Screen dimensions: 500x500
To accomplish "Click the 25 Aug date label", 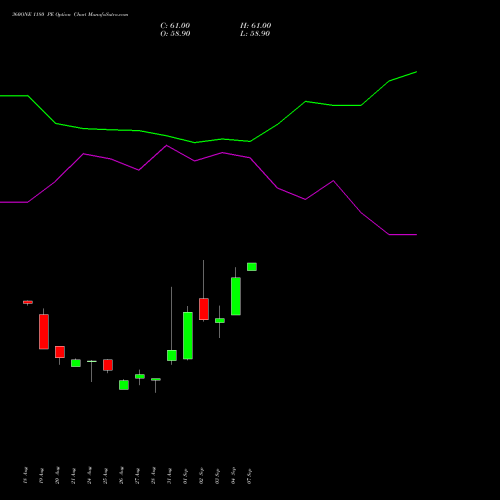I will [105, 475].
